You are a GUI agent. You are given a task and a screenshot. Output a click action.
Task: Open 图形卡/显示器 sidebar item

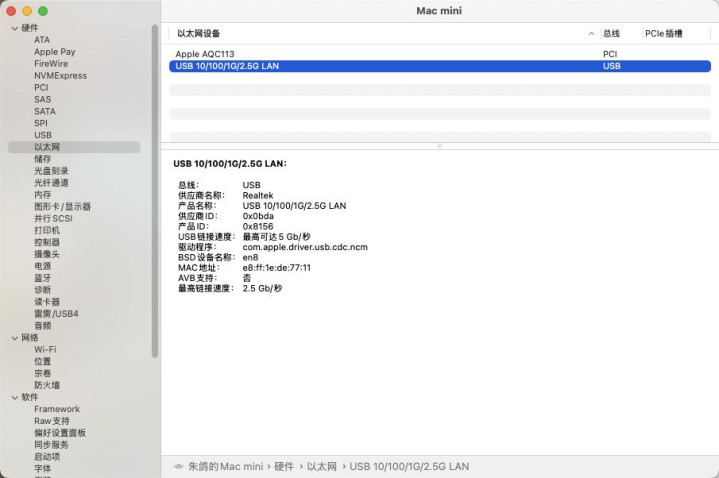(62, 207)
